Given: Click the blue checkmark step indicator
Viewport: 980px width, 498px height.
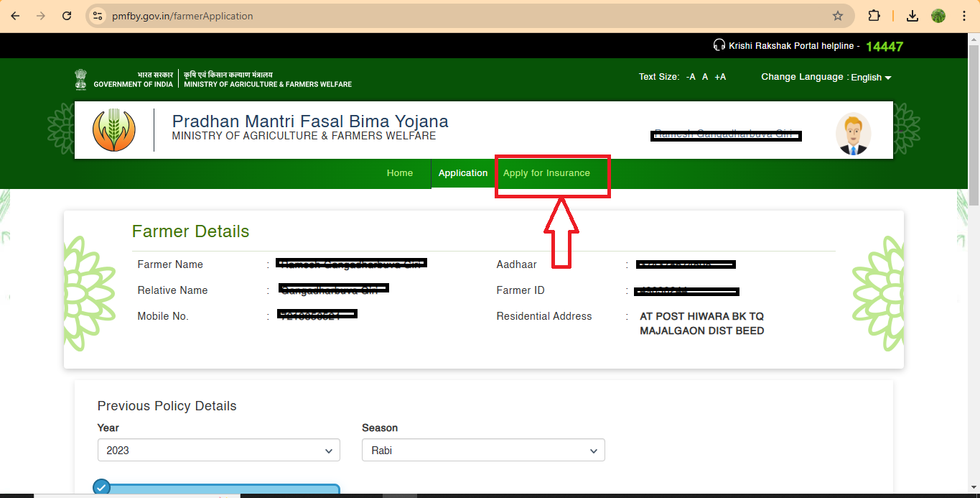Looking at the screenshot, I should click(x=101, y=487).
